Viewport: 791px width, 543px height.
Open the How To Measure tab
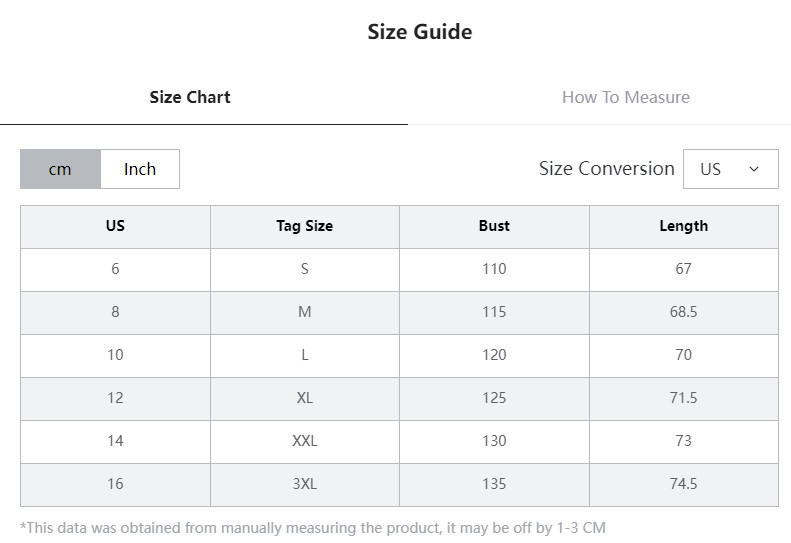625,97
